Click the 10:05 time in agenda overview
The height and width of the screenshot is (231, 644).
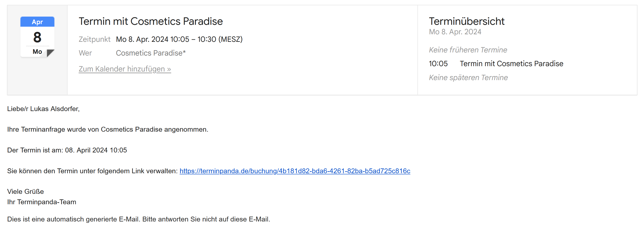tap(438, 64)
